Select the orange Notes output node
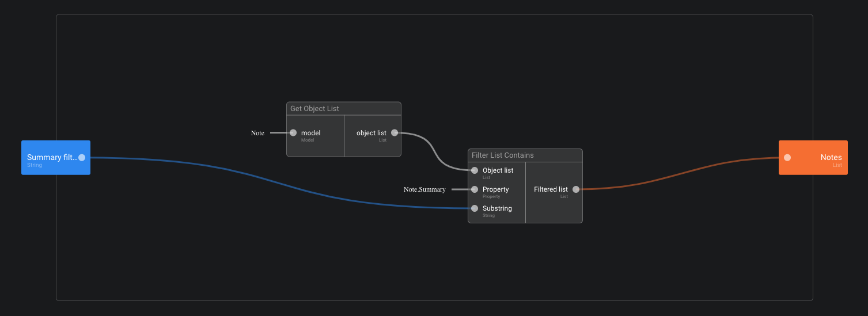This screenshot has width=868, height=316. (818, 157)
